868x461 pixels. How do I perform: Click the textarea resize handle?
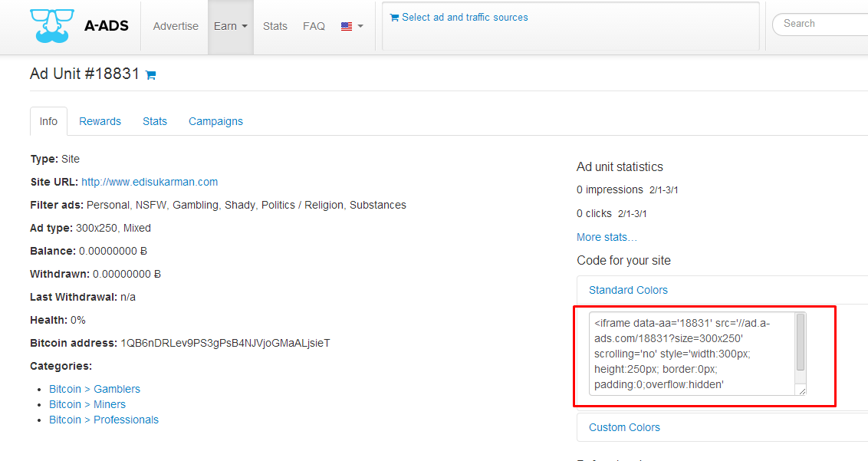pos(802,391)
